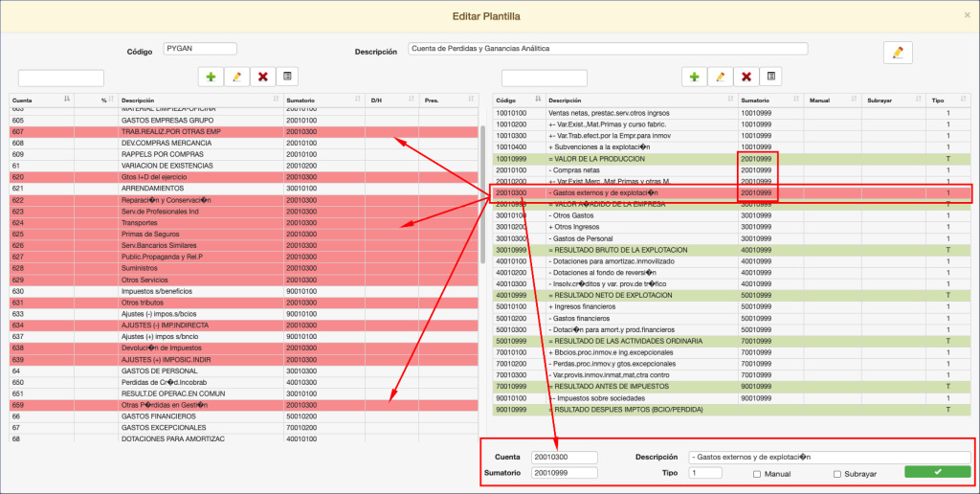Click the pencil edit icon above accounts table
The image size is (980, 494).
[236, 77]
